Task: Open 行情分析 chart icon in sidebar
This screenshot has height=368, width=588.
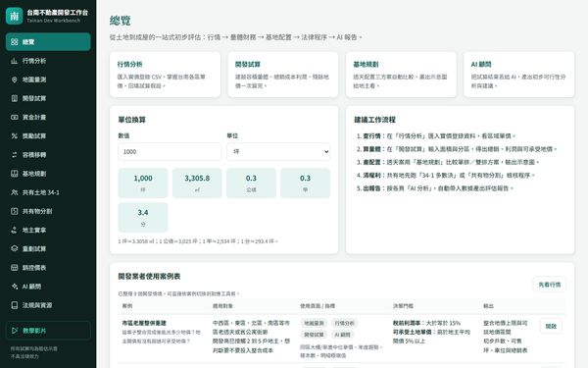Action: (15, 61)
